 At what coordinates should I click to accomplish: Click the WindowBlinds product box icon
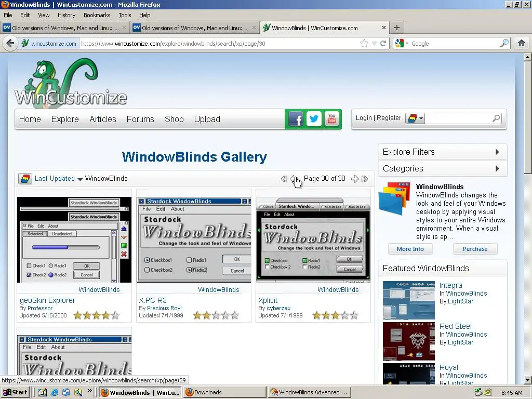pyautogui.click(x=395, y=198)
